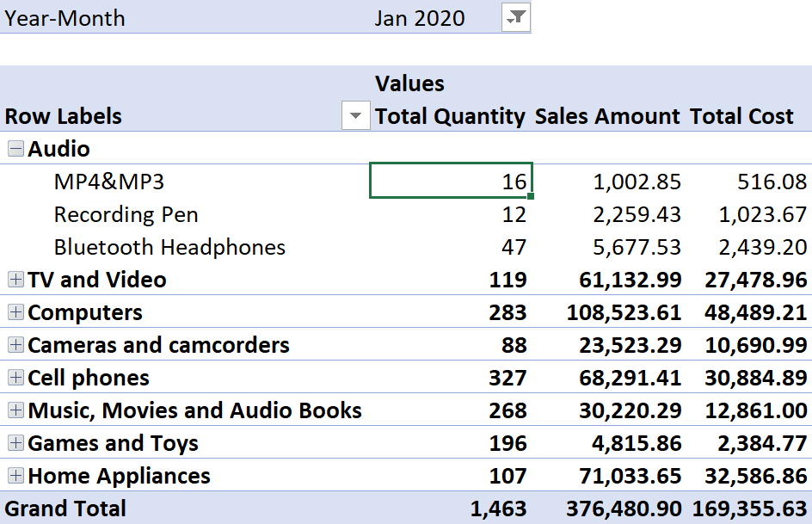This screenshot has height=524, width=812.
Task: Expand Cameras and camcorders rows
Action: pos(15,345)
